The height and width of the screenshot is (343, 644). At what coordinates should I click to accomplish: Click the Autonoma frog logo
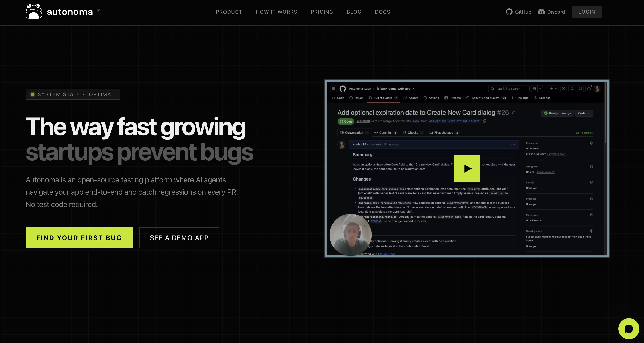(34, 12)
